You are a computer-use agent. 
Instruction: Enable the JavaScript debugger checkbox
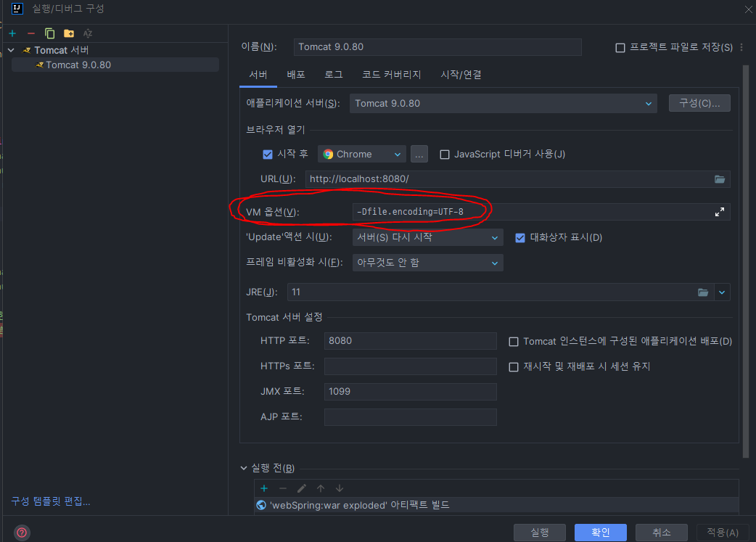445,155
